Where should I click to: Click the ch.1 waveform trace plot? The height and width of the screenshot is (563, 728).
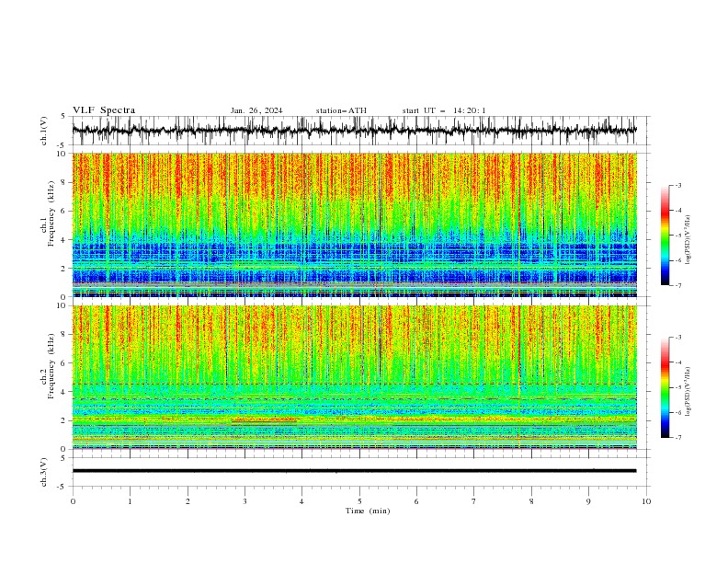[354, 131]
